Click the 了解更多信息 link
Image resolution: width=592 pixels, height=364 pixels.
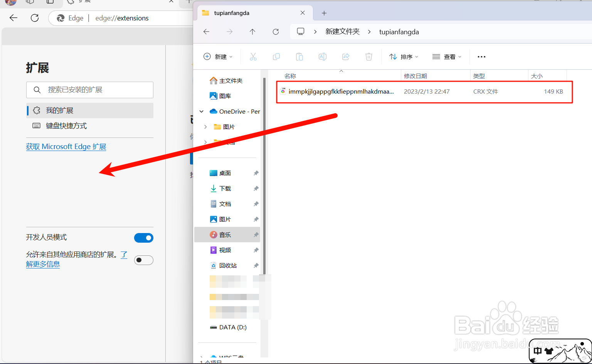pyautogui.click(x=43, y=264)
